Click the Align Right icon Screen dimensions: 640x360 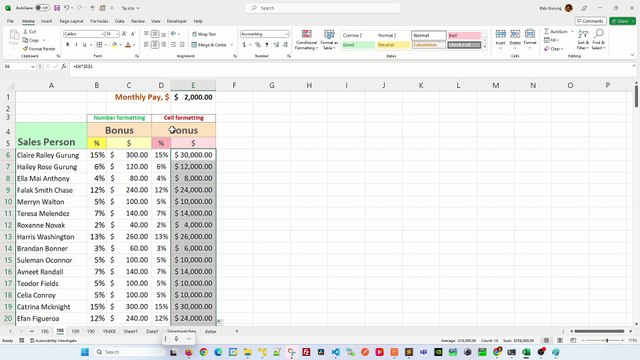point(163,44)
